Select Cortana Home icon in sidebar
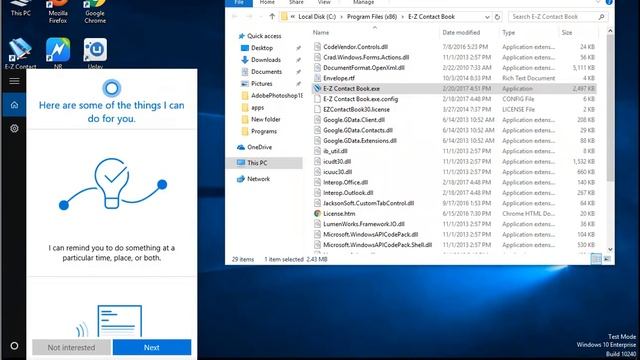The image size is (640, 360). (14, 105)
